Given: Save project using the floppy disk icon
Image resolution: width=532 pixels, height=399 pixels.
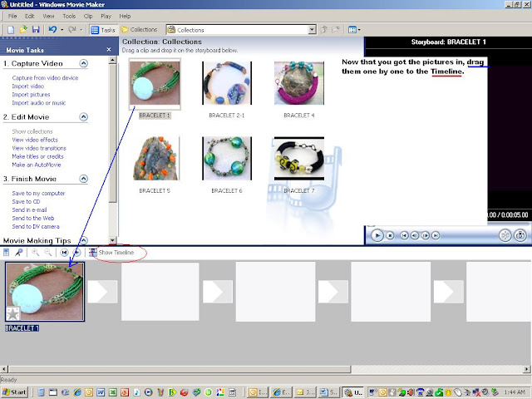Looking at the screenshot, I should point(35,30).
